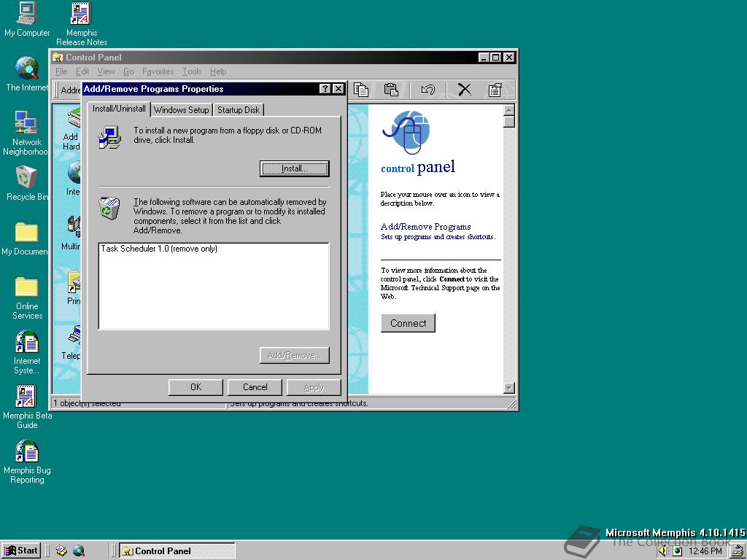Screen dimensions: 747x560
Task: Click the Apply button
Action: (314, 387)
